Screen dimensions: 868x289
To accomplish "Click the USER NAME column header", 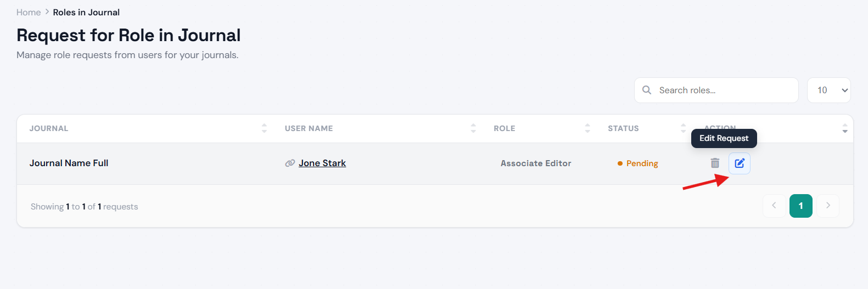I will click(x=309, y=128).
